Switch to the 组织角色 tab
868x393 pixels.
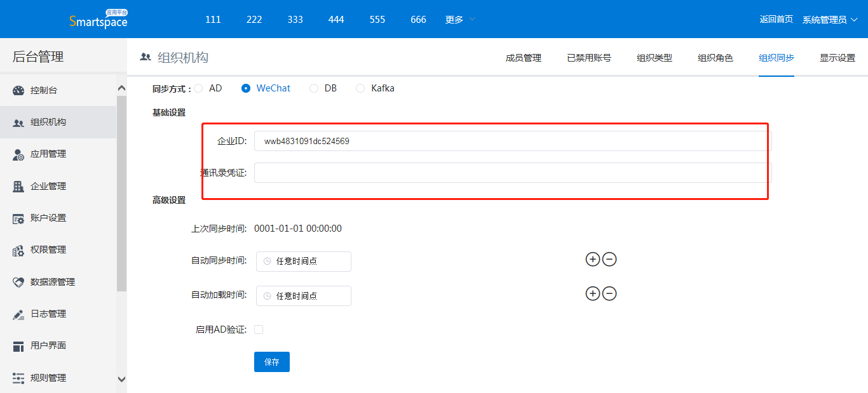click(715, 58)
